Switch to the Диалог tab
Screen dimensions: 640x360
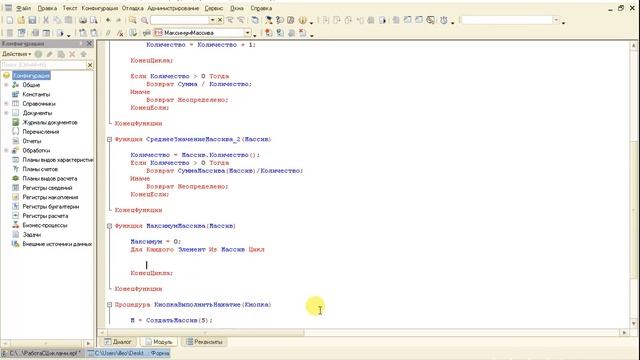click(x=118, y=342)
